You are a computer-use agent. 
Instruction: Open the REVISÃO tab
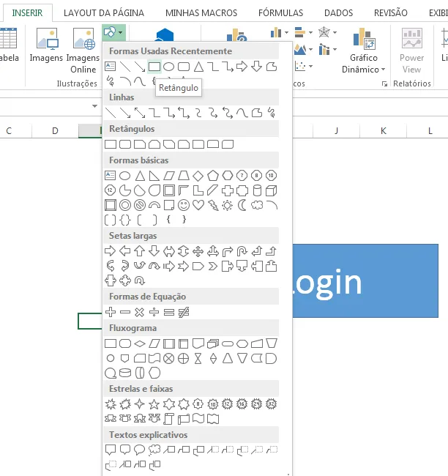point(391,12)
